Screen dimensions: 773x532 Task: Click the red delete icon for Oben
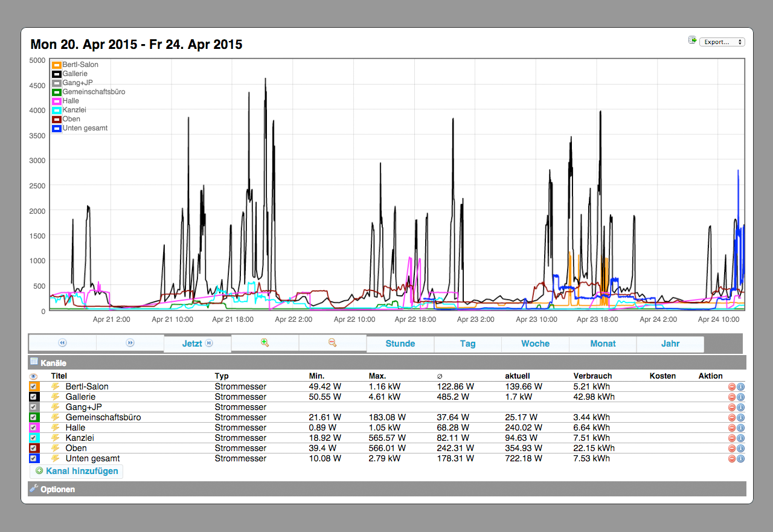tap(732, 448)
